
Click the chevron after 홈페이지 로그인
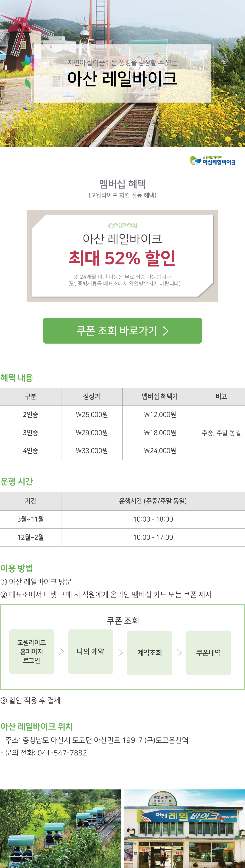coord(61,651)
